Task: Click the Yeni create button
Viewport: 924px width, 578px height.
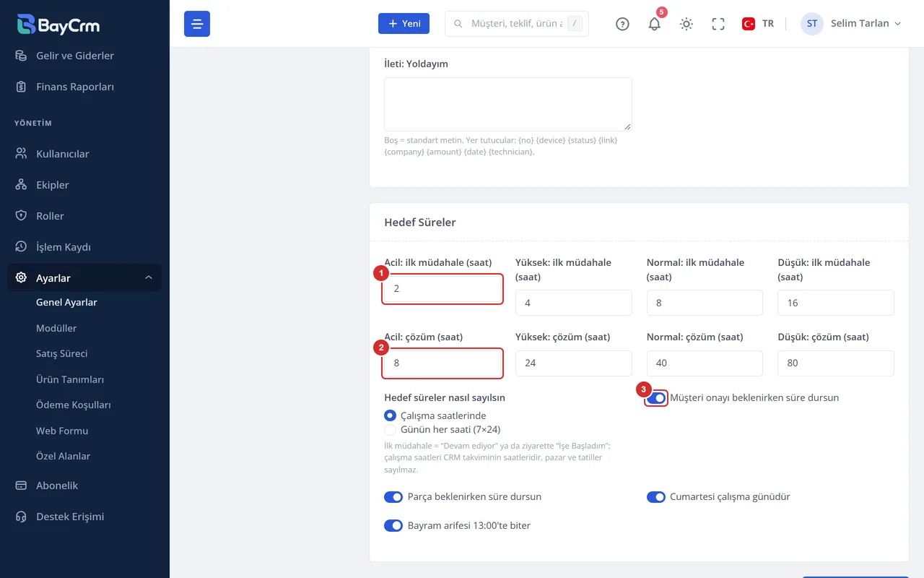Action: tap(404, 24)
